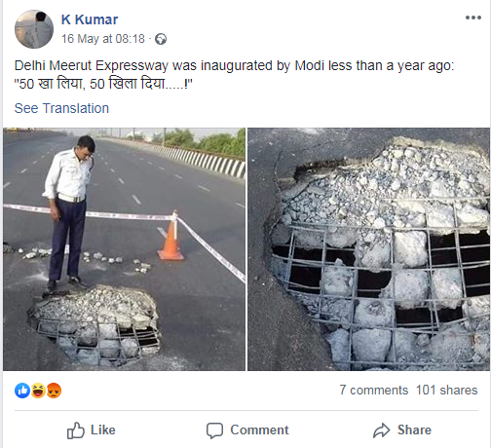Click the Like thumbs-up outline icon
Screen dimensions: 491x448
tap(76, 430)
